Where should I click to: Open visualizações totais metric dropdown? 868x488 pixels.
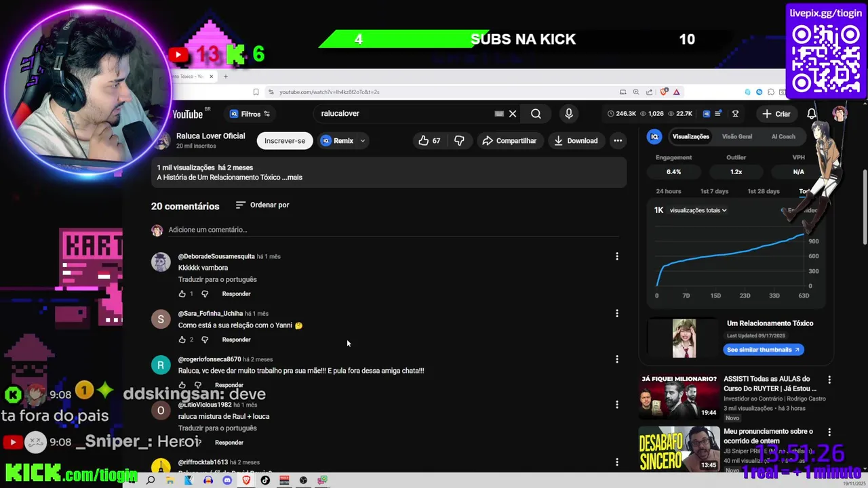pyautogui.click(x=698, y=210)
